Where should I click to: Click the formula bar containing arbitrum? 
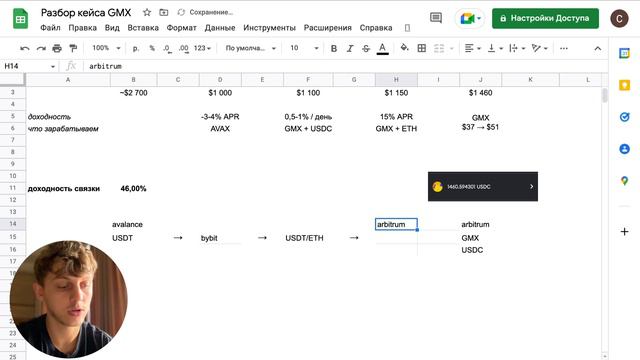click(x=345, y=66)
